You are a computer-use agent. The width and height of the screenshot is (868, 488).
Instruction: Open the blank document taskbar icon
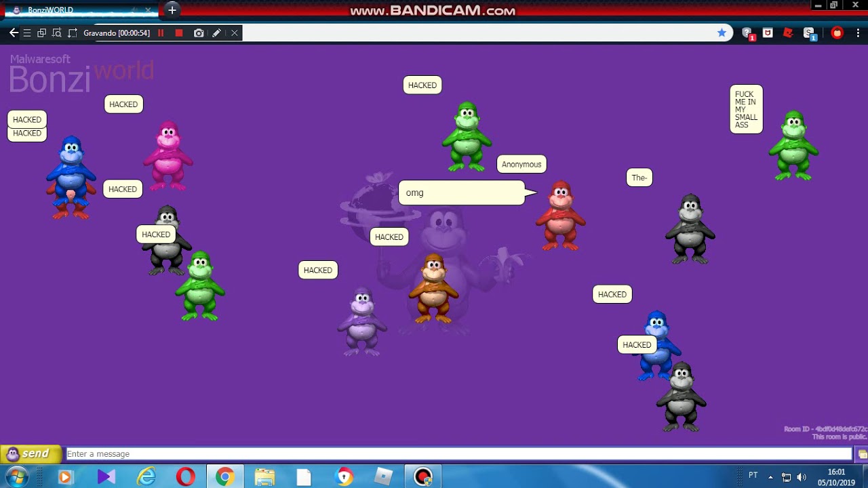pyautogui.click(x=304, y=476)
